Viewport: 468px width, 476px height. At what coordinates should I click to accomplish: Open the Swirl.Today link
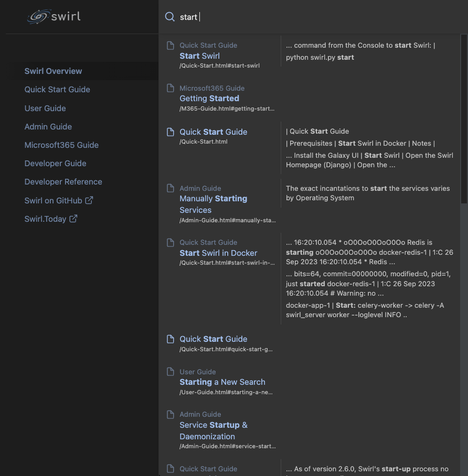51,219
